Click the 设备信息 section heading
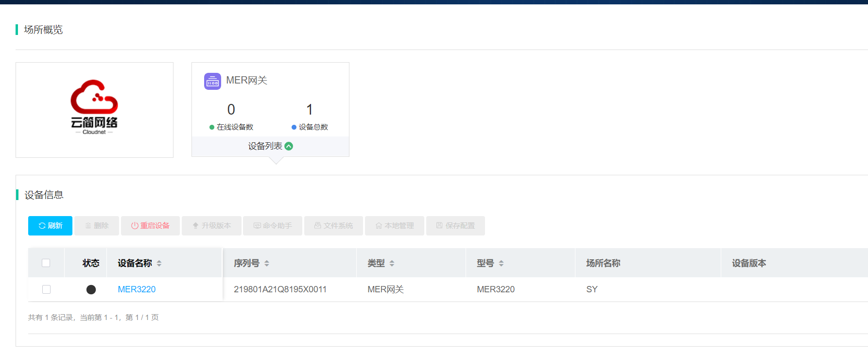This screenshot has height=353, width=868. (44, 195)
